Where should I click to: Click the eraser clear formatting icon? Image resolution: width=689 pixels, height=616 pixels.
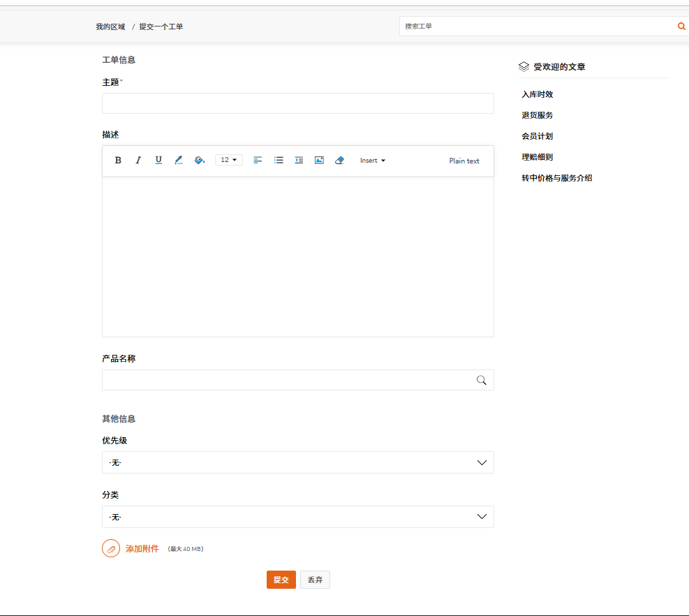pos(339,161)
